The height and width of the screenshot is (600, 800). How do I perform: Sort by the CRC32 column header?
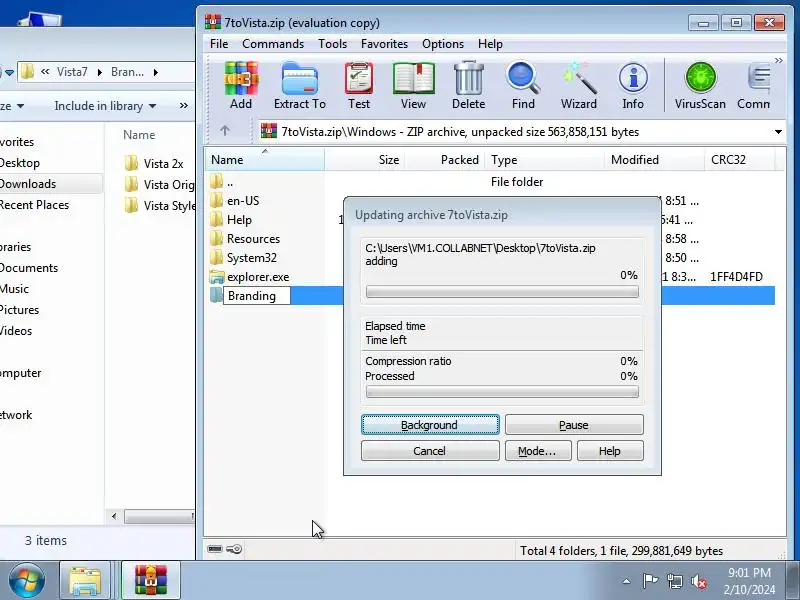click(740, 160)
